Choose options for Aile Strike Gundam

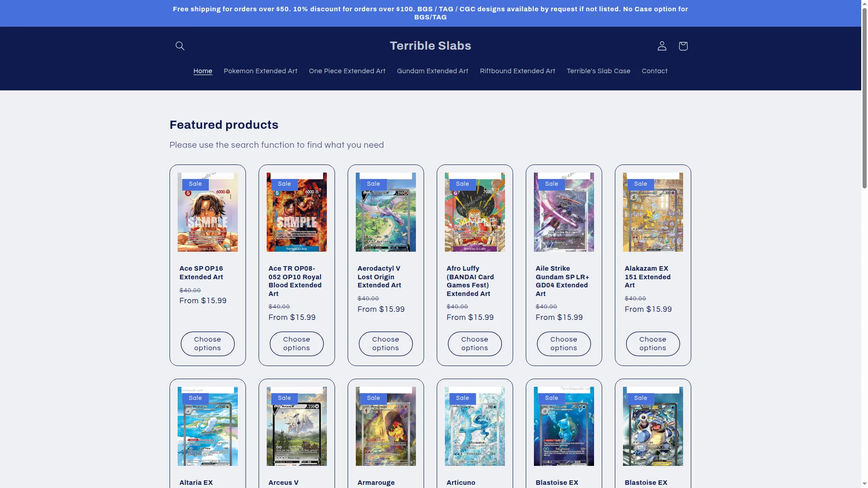564,344
